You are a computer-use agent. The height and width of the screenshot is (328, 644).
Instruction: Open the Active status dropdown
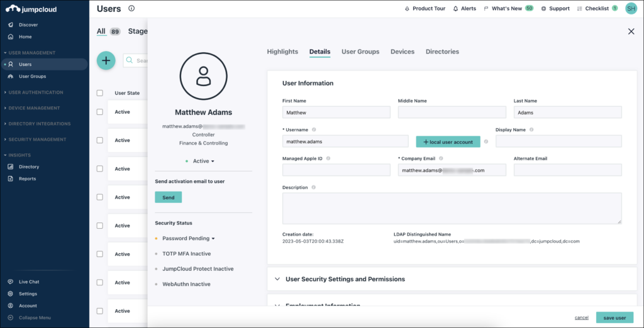(203, 161)
